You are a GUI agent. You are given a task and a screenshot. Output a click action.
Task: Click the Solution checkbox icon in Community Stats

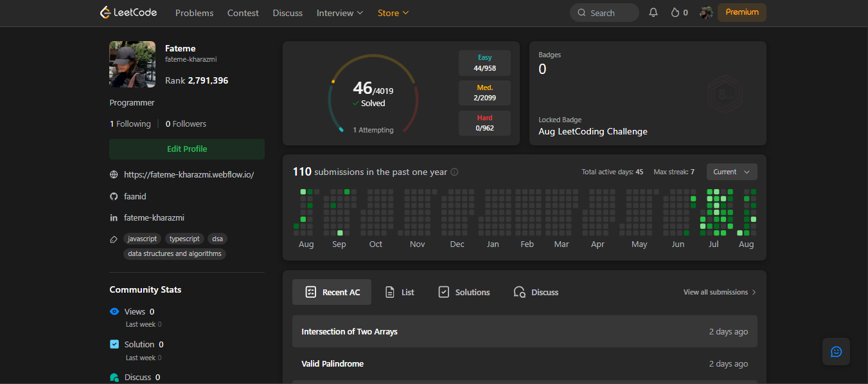coord(114,344)
